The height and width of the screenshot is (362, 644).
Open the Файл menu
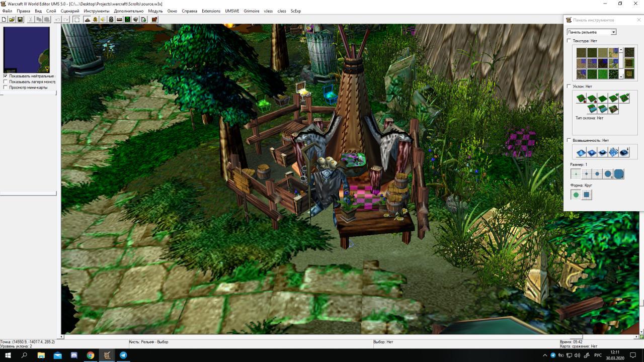tap(7, 11)
